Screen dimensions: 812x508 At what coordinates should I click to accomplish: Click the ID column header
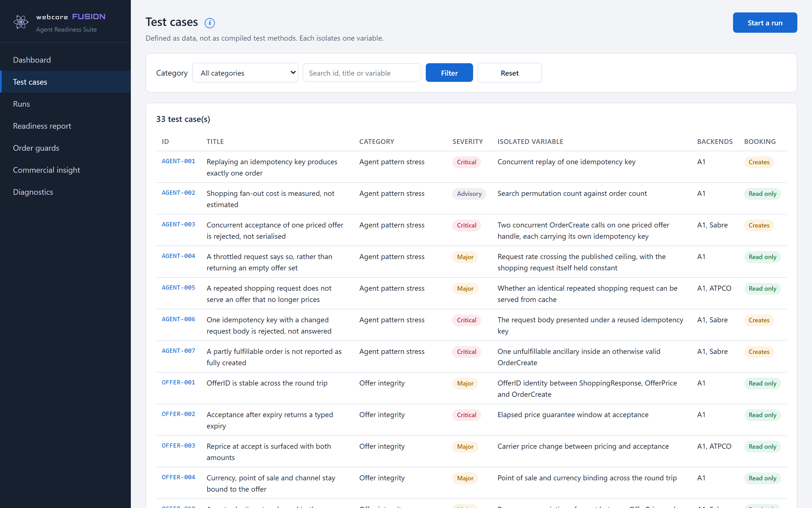coord(165,141)
